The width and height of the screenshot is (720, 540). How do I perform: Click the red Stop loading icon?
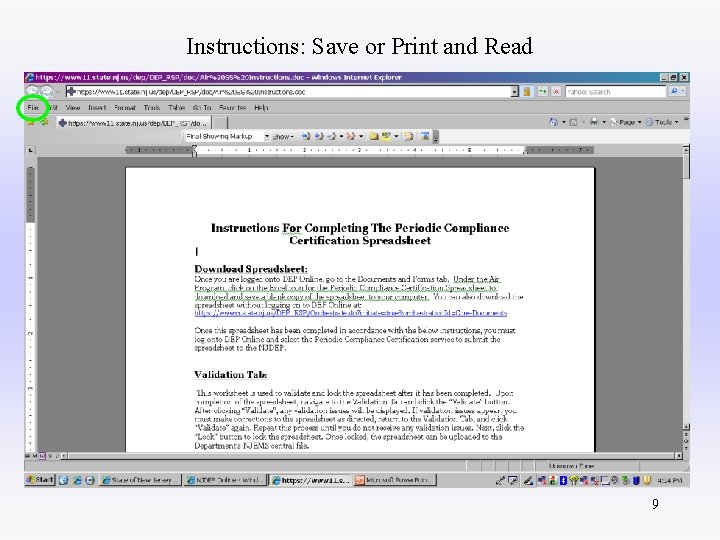(x=556, y=92)
